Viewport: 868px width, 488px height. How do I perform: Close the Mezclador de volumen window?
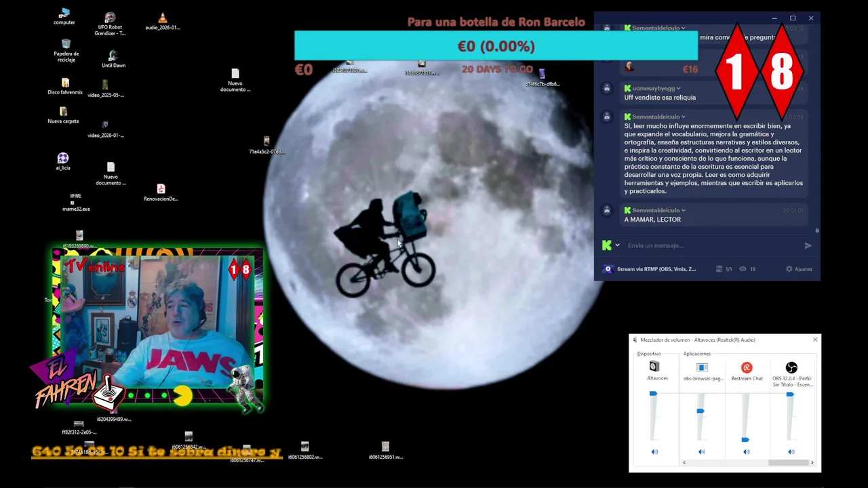[815, 340]
